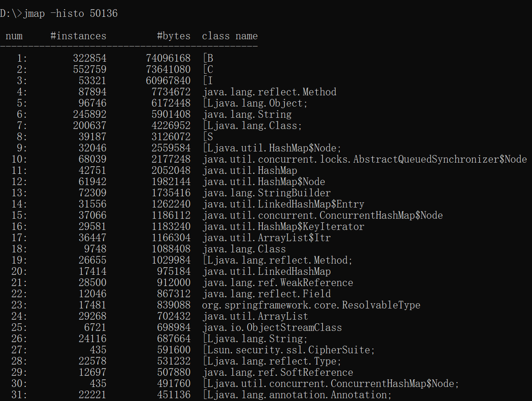This screenshot has height=401, width=532.
Task: Click the Ljava.lang.annotation.Annotation entry
Action: click(297, 395)
